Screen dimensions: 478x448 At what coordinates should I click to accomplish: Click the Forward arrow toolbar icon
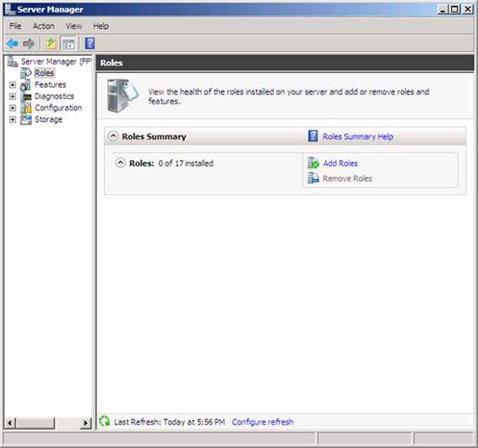(29, 43)
